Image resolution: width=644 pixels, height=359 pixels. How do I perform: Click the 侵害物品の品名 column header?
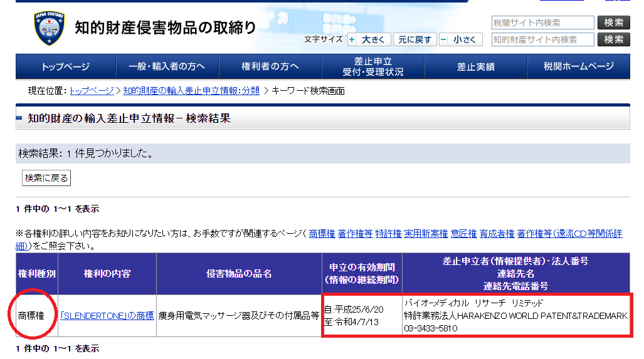pos(239,274)
